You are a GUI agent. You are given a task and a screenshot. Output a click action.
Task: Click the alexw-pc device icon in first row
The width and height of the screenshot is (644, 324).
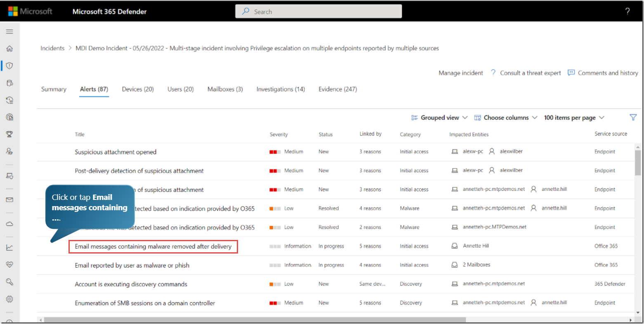pyautogui.click(x=455, y=152)
